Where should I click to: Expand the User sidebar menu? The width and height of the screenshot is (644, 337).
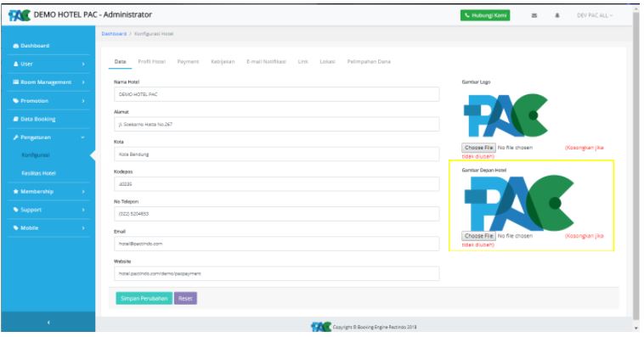tap(48, 64)
